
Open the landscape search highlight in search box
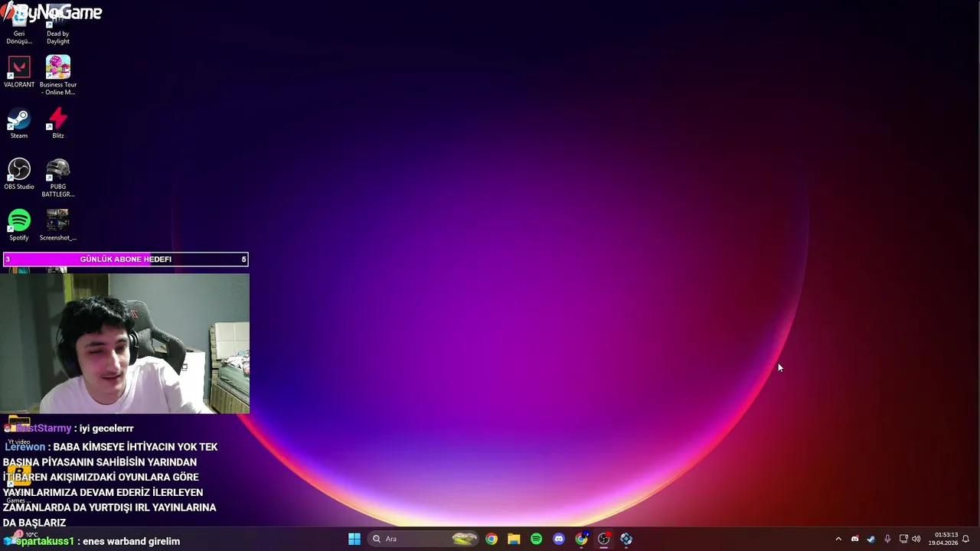pos(464,539)
